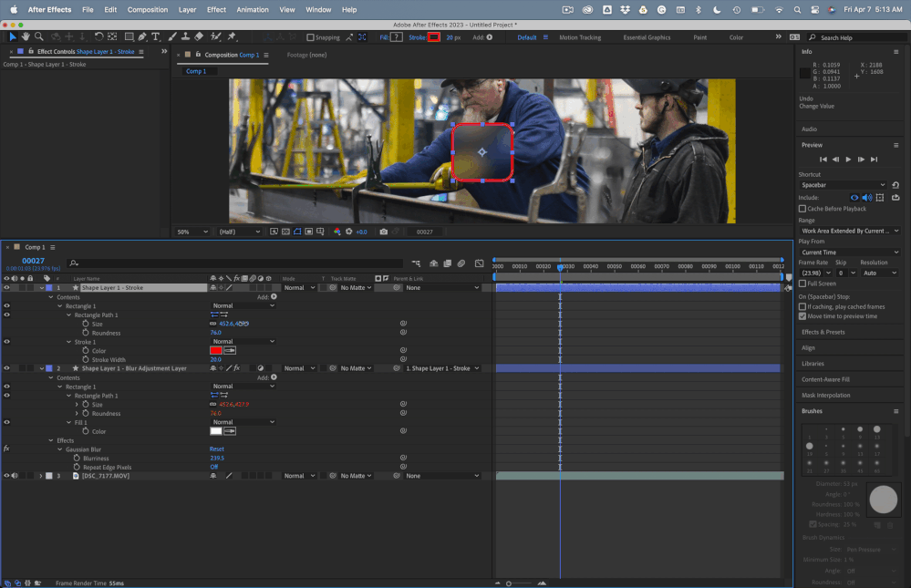911x588 pixels.
Task: Expand the DSC_7177.MOV layer properties
Action: coord(41,476)
